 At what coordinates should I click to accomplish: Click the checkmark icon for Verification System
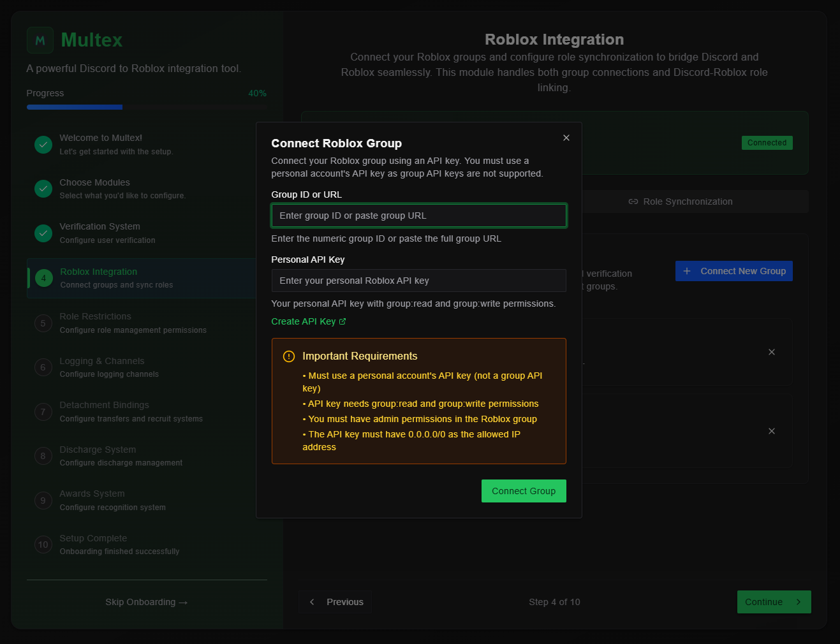(x=43, y=233)
